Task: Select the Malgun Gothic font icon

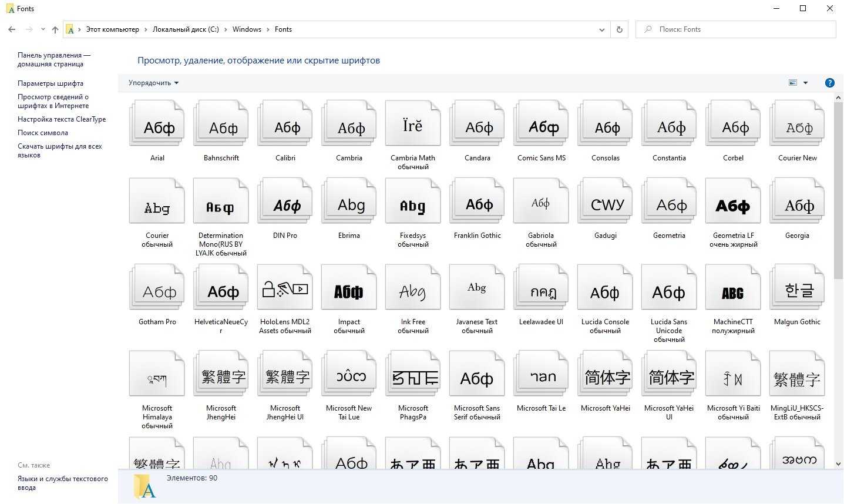Action: click(x=797, y=287)
